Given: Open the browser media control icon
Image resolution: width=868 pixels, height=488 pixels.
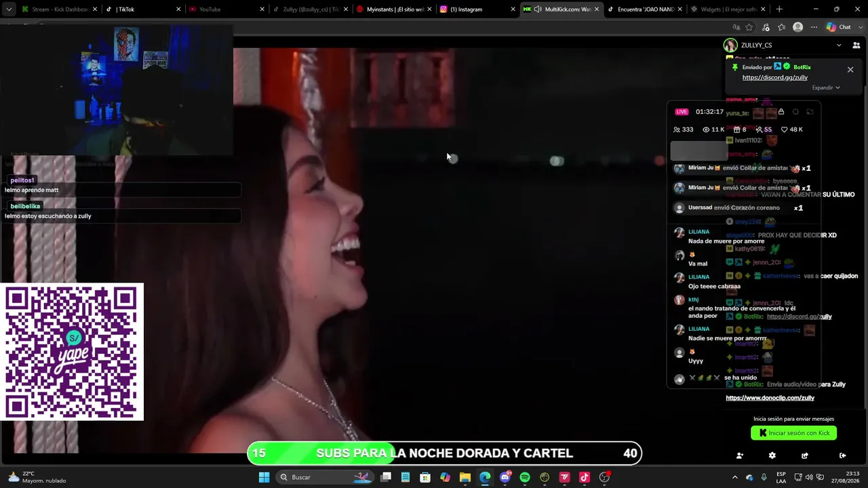Looking at the screenshot, I should [x=766, y=27].
